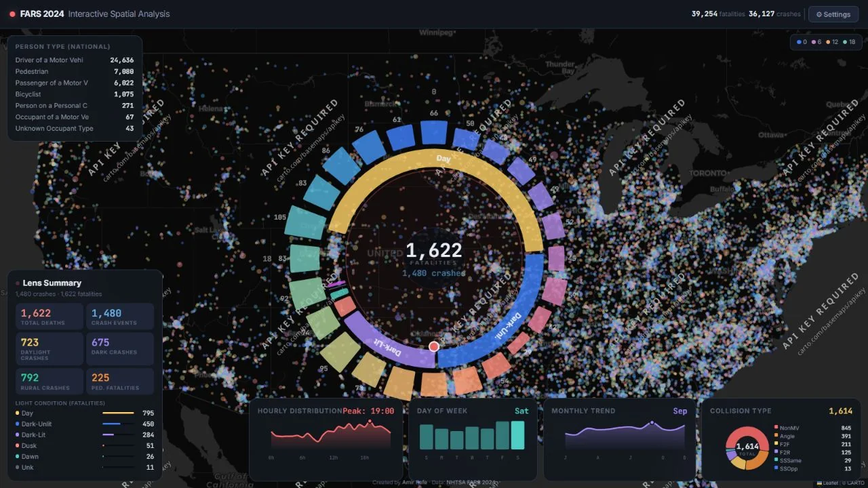868x488 pixels.
Task: Click the Dusk light-condition dot
Action: tap(18, 445)
